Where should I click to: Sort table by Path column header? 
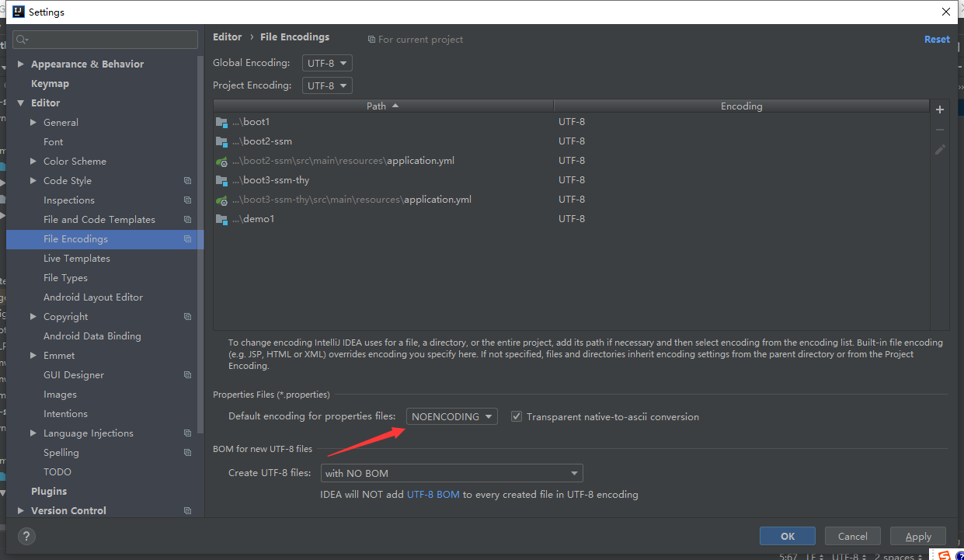coord(383,106)
